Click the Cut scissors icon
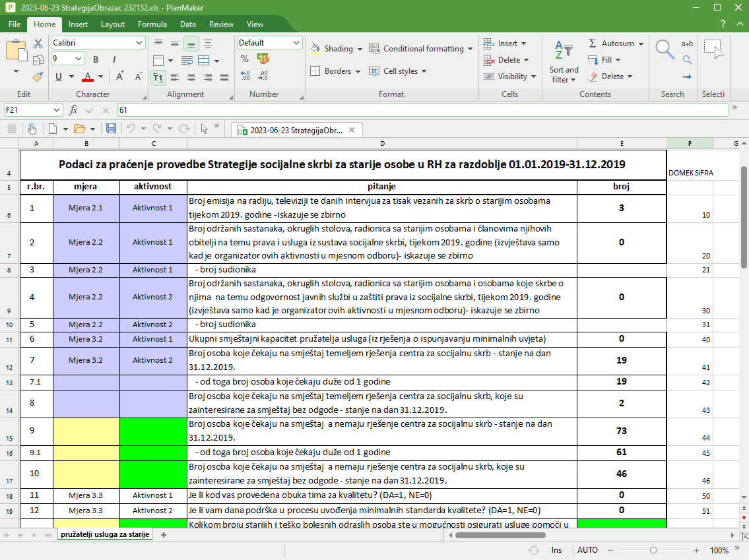Viewport: 749px width, 560px height. click(38, 44)
